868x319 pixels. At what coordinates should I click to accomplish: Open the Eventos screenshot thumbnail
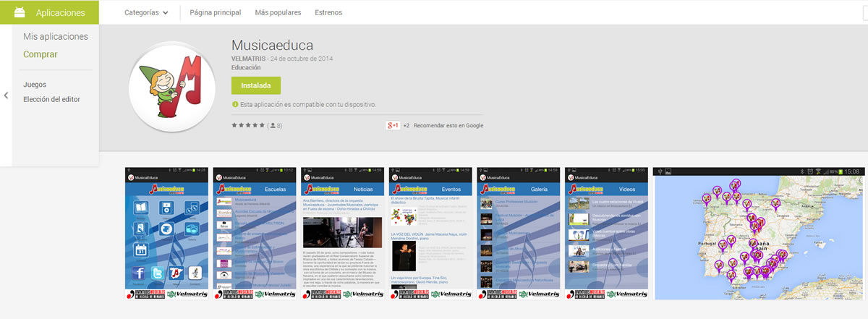(x=430, y=234)
